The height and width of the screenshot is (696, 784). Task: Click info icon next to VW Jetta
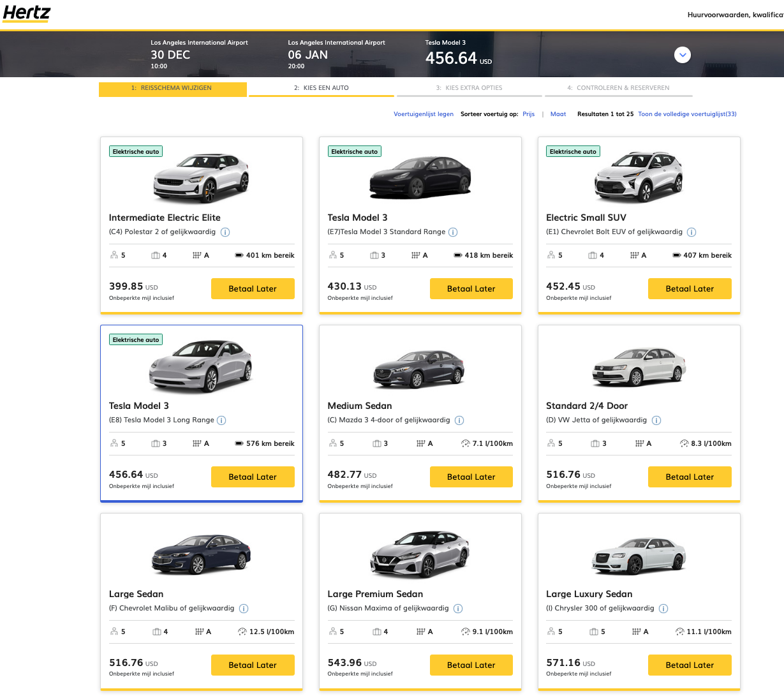coord(656,420)
